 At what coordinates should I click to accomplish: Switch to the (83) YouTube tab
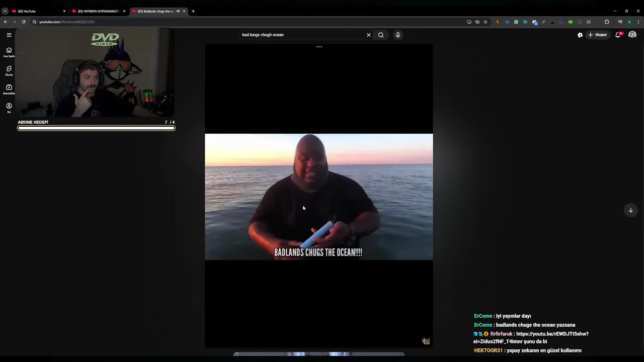[39, 11]
